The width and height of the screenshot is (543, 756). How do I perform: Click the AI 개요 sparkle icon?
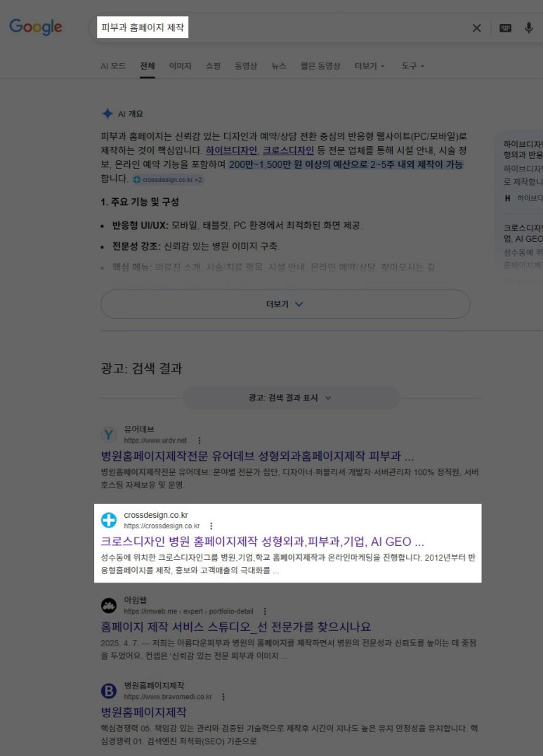tap(107, 114)
